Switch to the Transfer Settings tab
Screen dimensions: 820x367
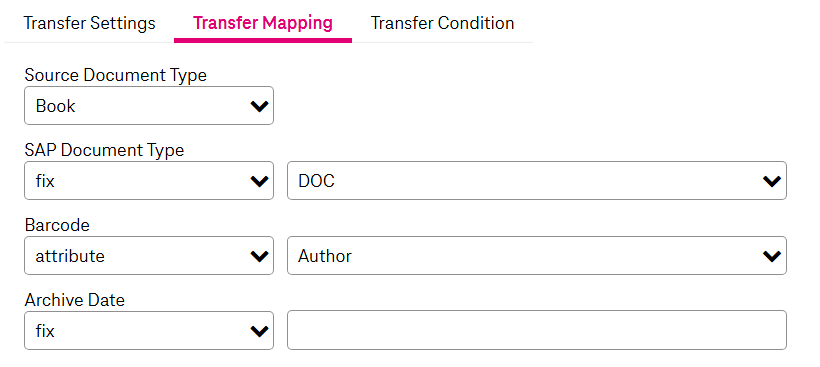point(89,23)
